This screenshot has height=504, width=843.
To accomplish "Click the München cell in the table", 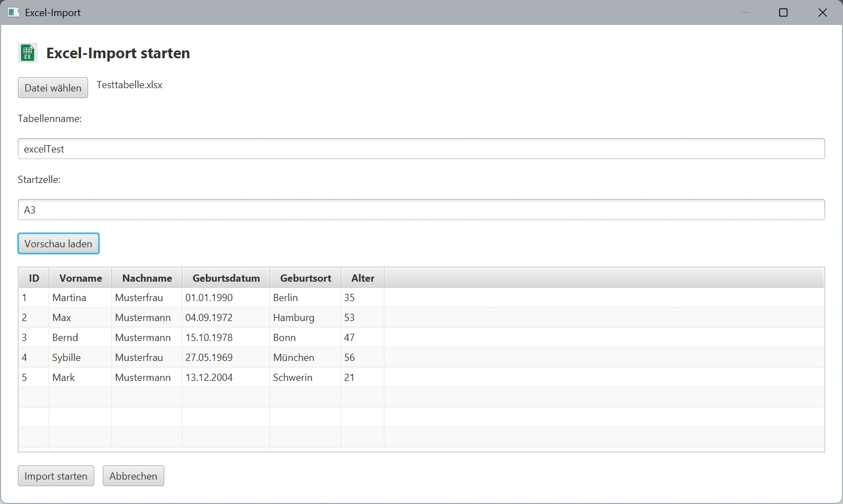I will 294,358.
